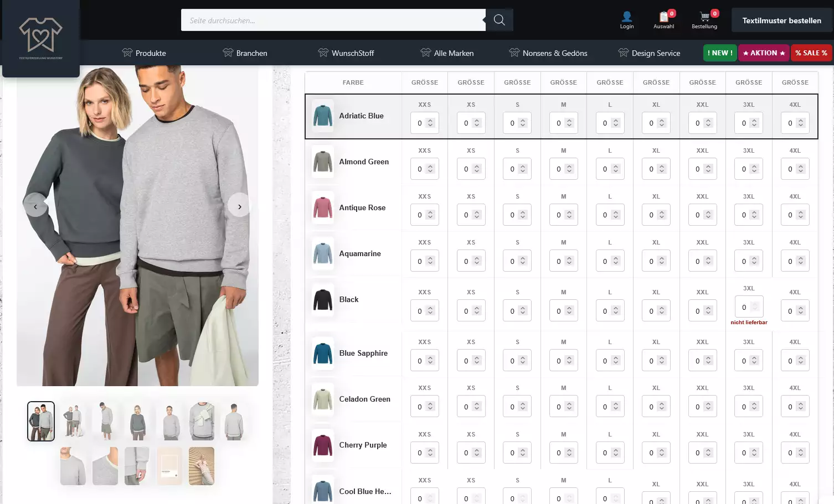Show next product image
The width and height of the screenshot is (834, 504).
point(239,206)
